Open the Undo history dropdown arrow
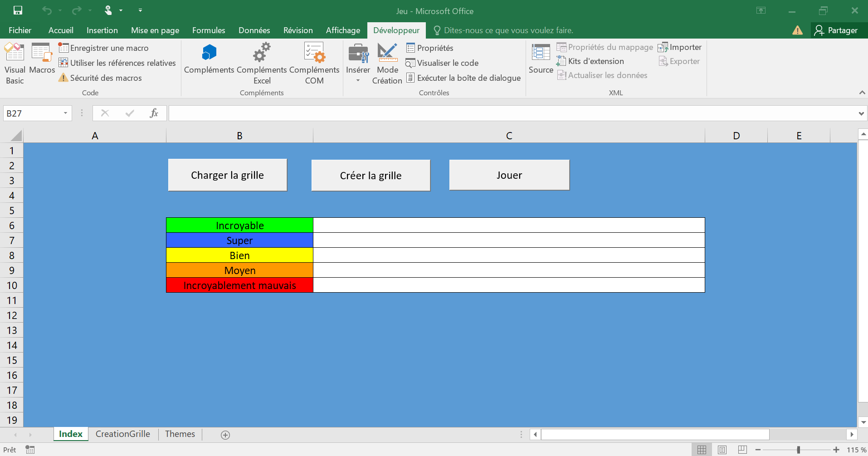Image resolution: width=868 pixels, height=456 pixels. 60,10
